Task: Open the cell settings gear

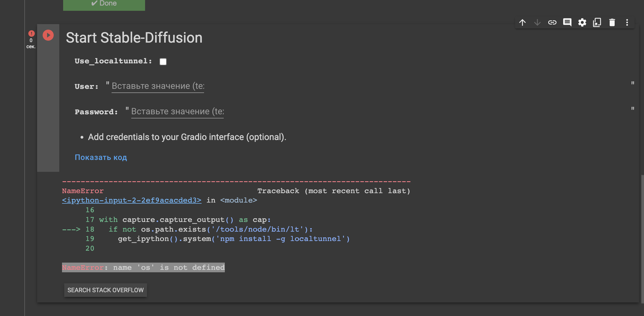Action: click(582, 22)
